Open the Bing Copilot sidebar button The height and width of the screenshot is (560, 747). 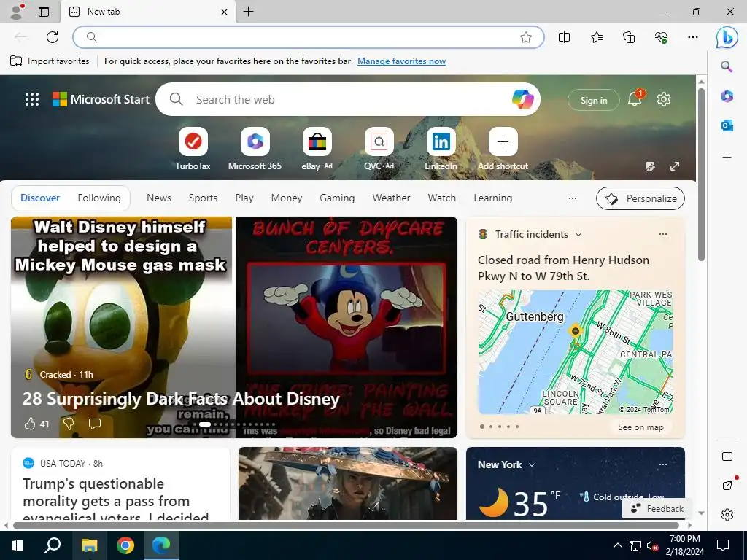coord(727,37)
